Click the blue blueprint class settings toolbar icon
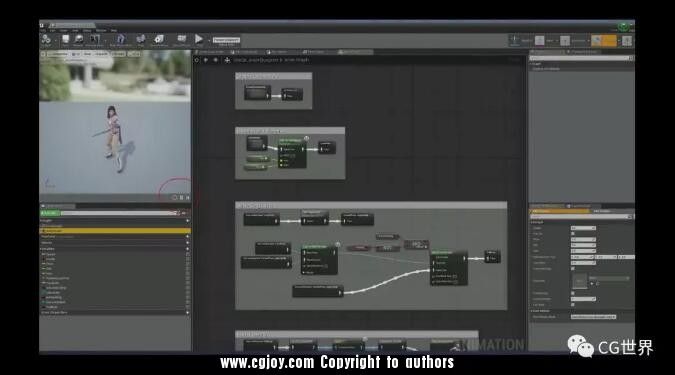Image resolution: width=675 pixels, height=375 pixels. 121,40
